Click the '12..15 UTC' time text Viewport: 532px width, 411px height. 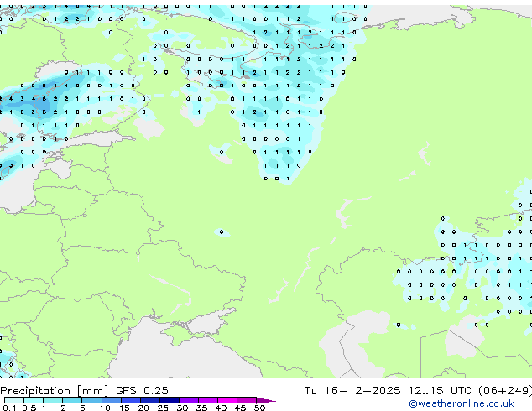(440, 391)
